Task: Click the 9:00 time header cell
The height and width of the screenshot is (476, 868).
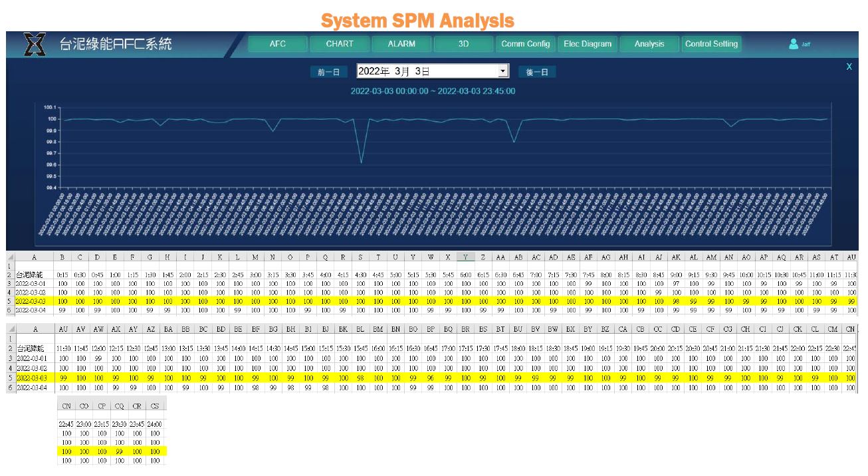Action: point(675,275)
